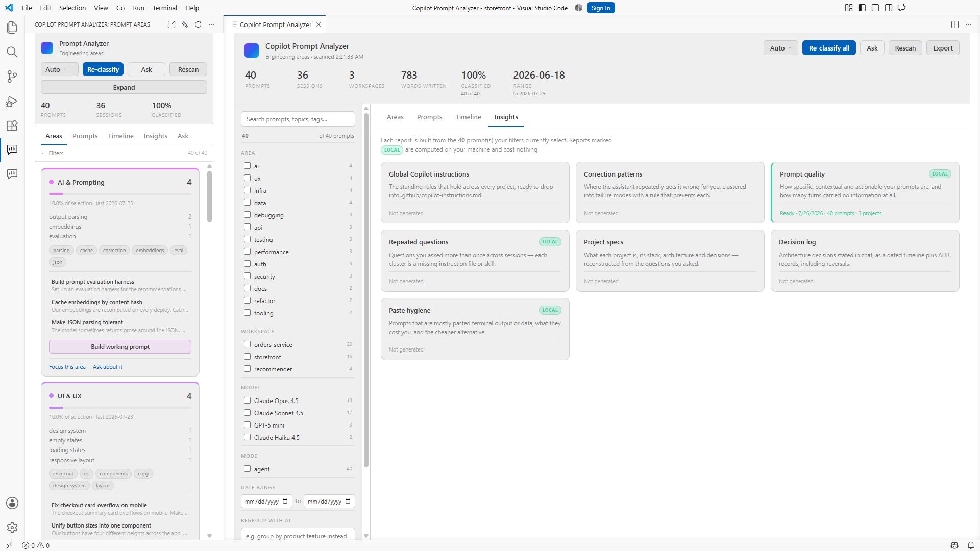Viewport: 980px width, 551px height.
Task: Click the Ask about it link
Action: 108,367
